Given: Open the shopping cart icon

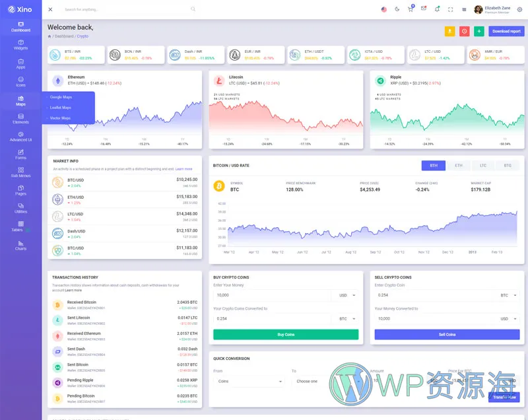Looking at the screenshot, I should click(x=411, y=9).
